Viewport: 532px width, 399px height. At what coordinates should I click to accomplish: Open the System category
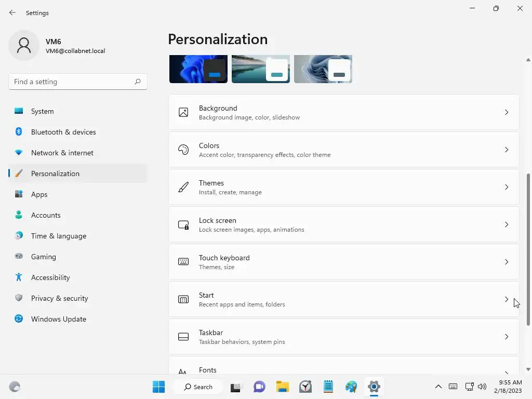pos(78,111)
